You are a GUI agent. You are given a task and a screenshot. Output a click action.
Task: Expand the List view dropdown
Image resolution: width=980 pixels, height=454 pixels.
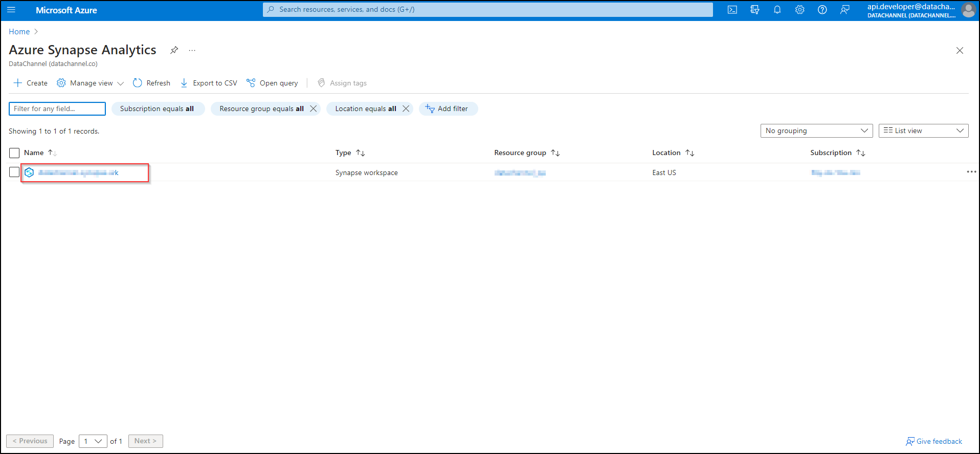[924, 131]
